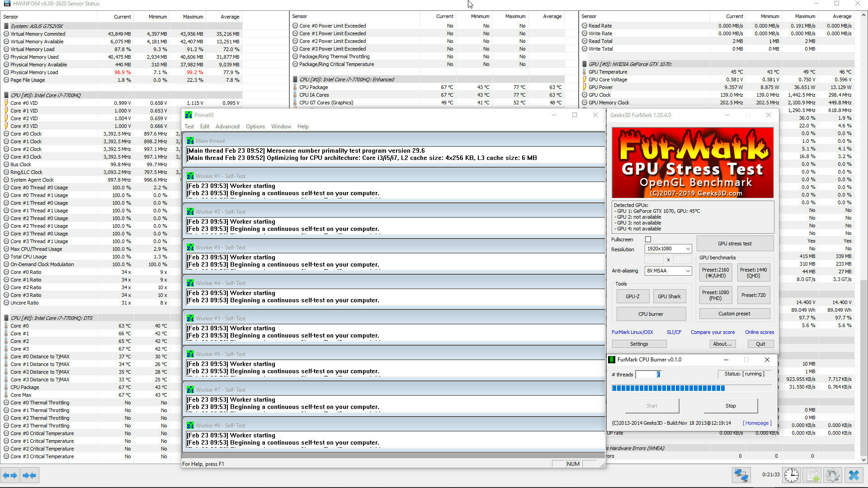Launch the GPU-Z tool from FurMark

[632, 296]
